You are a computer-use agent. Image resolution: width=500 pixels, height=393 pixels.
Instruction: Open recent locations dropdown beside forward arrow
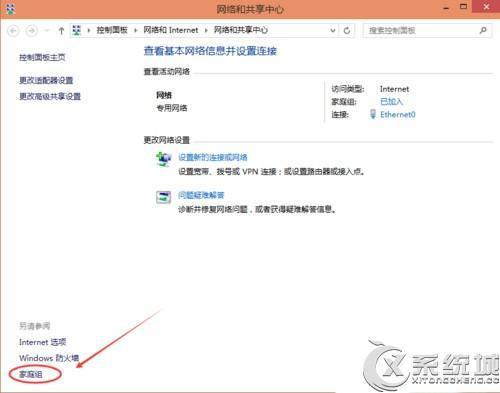(47, 31)
